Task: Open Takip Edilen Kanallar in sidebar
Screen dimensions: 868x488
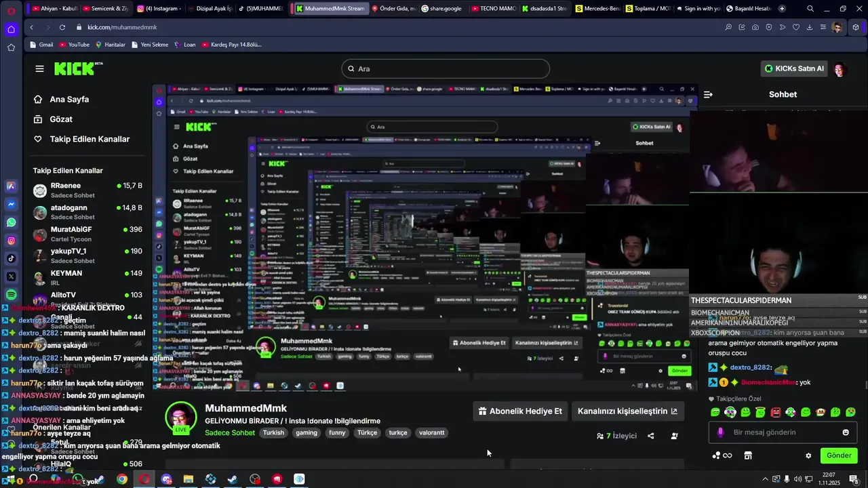Action: point(81,139)
